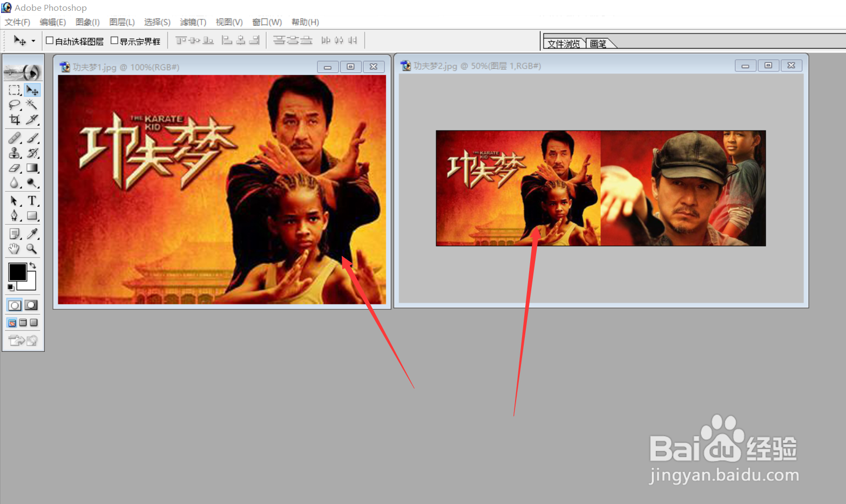Screen dimensions: 846x504
Task: Select the Clone Stamp tool
Action: (x=15, y=153)
